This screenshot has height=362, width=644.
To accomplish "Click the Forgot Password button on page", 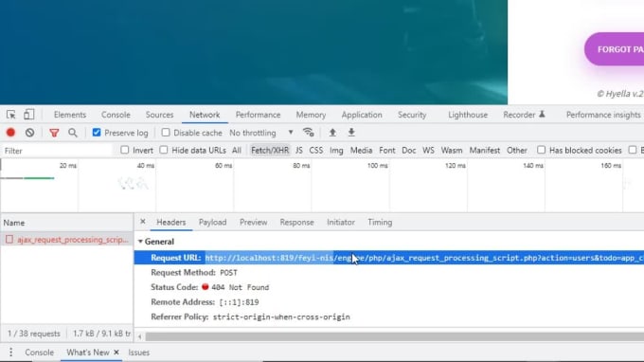I will point(615,49).
